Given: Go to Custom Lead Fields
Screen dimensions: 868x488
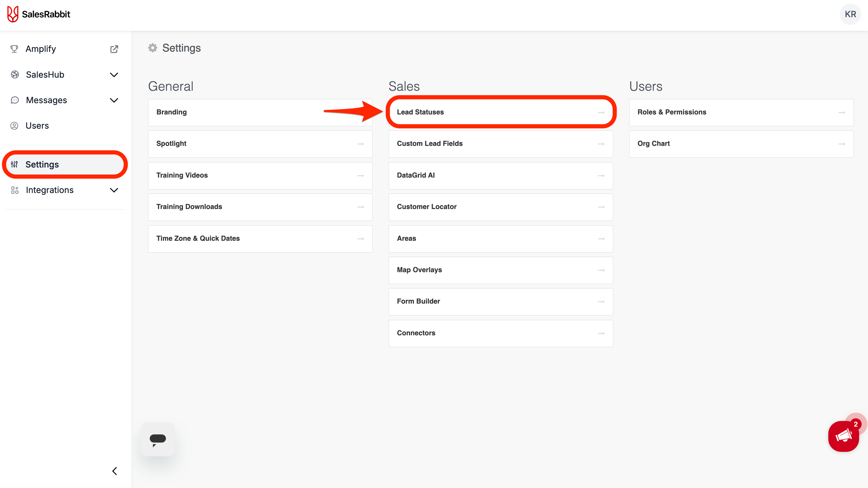Looking at the screenshot, I should 501,144.
